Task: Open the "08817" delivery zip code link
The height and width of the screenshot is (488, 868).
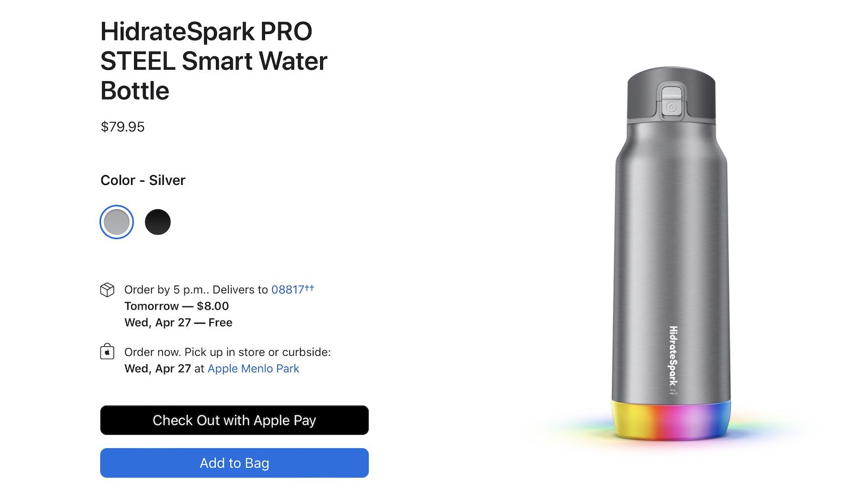Action: point(288,290)
